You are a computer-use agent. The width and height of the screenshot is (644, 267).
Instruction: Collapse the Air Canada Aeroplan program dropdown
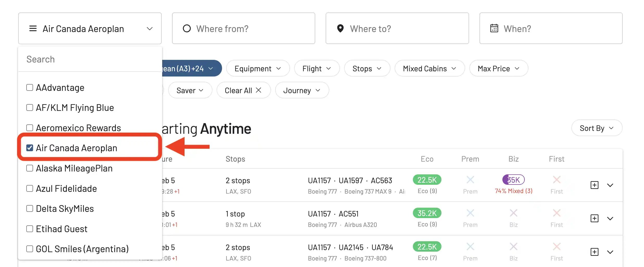90,28
